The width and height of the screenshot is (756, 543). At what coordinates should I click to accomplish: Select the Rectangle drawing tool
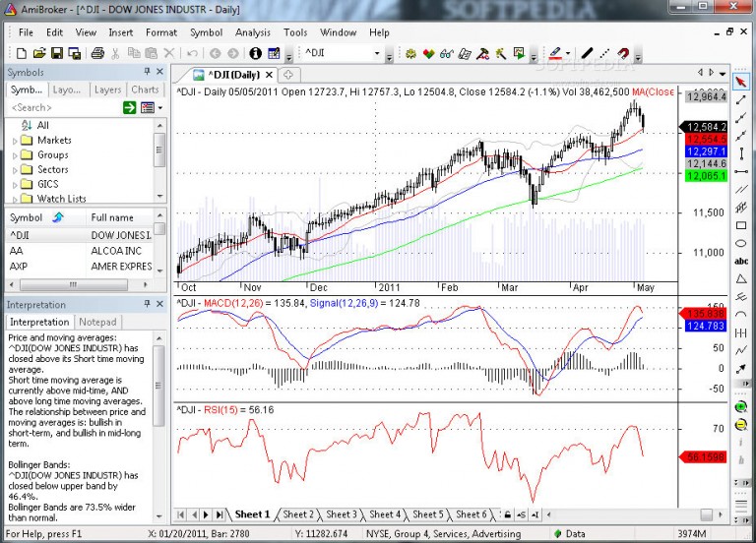click(x=741, y=225)
